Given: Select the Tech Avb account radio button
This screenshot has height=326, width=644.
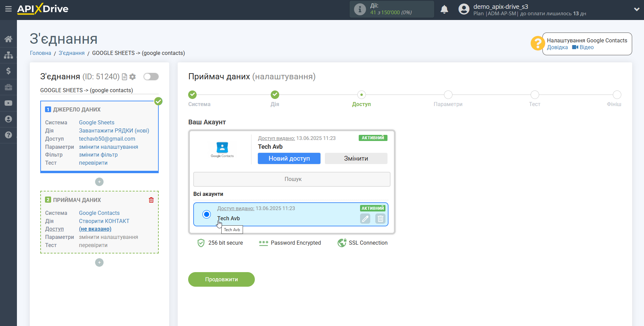Looking at the screenshot, I should tap(206, 215).
